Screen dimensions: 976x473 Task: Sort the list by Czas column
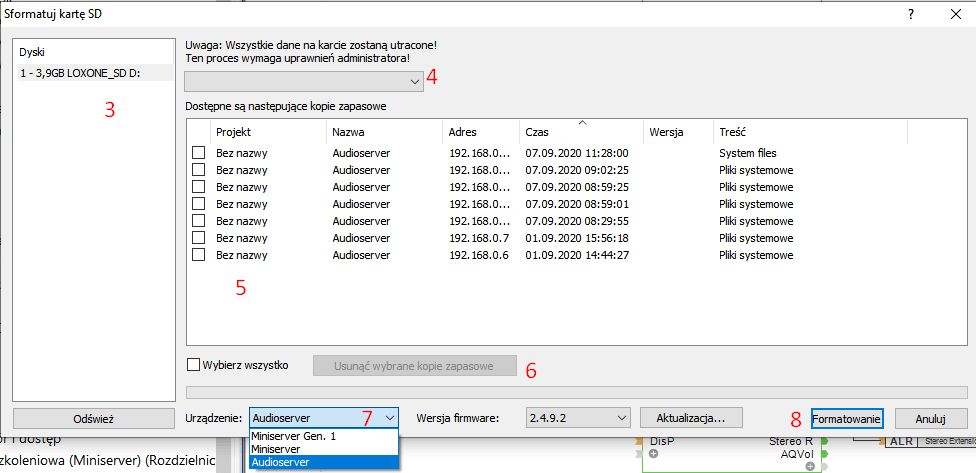click(x=580, y=132)
